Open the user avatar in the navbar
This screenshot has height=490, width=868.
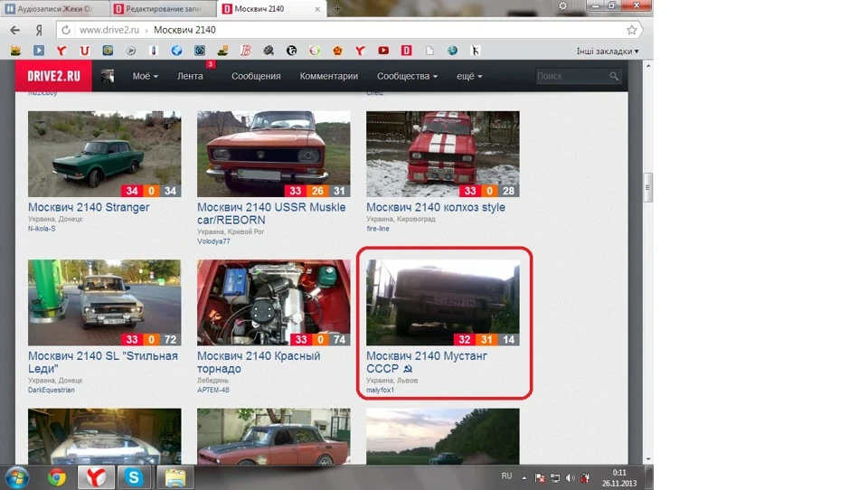tap(108, 76)
